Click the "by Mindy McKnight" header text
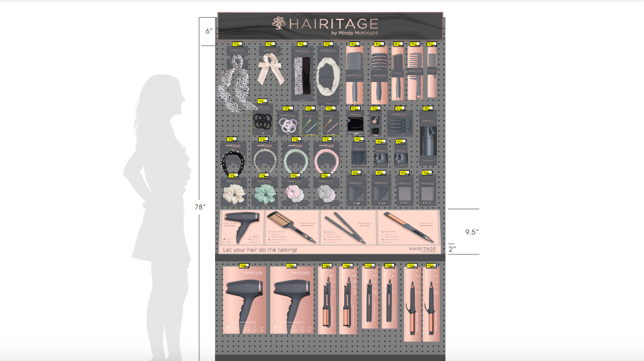This screenshot has height=361, width=644. pyautogui.click(x=354, y=33)
